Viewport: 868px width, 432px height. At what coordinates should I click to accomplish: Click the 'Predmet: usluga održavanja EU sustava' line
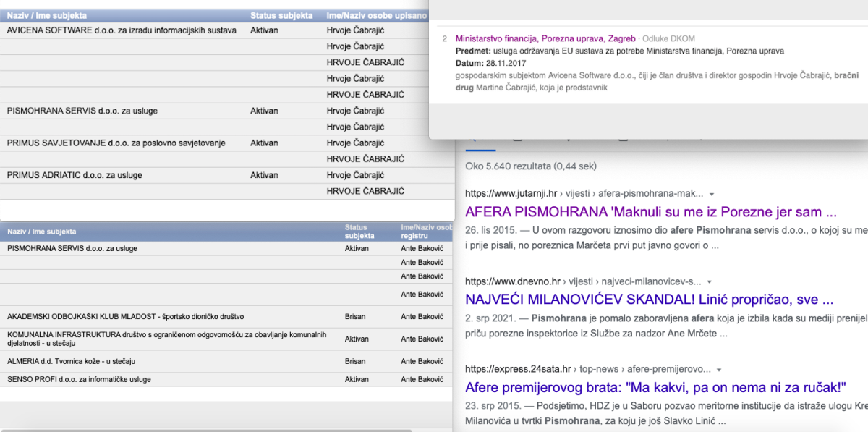pos(620,51)
